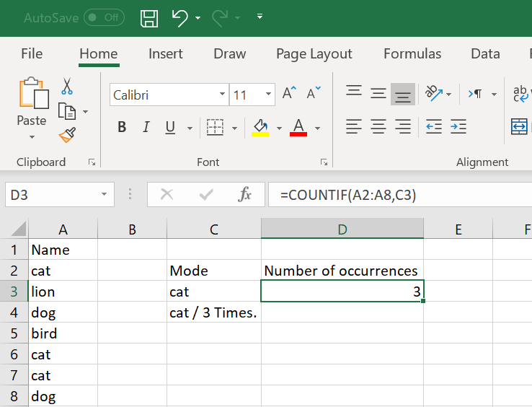Select cell 'Number of occurrences'
Viewport: 532px width, 407px height.
click(x=342, y=271)
